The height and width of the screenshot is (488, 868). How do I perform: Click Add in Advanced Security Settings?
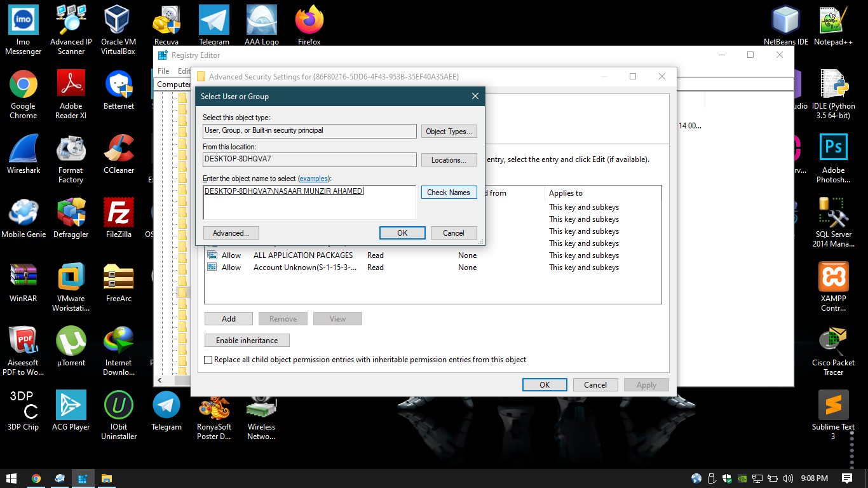229,319
